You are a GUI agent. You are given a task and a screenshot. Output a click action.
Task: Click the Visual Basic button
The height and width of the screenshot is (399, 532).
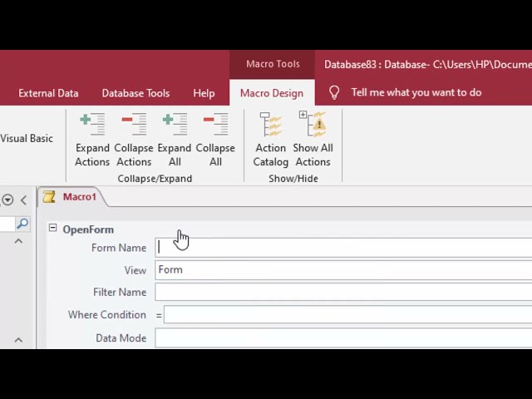coord(27,138)
